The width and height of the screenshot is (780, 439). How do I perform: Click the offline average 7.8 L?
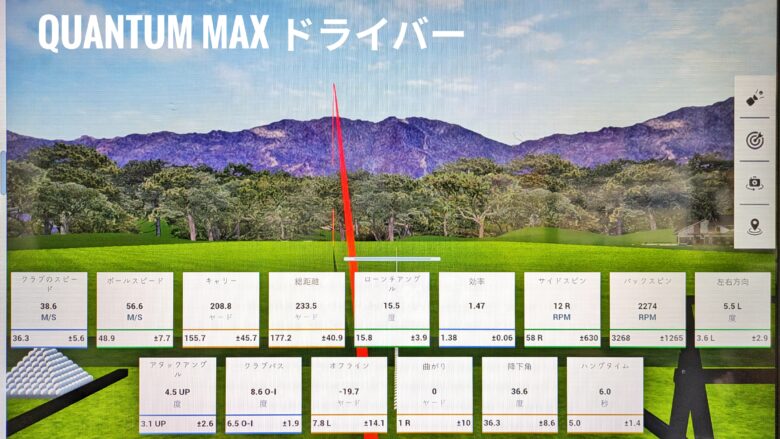click(321, 424)
